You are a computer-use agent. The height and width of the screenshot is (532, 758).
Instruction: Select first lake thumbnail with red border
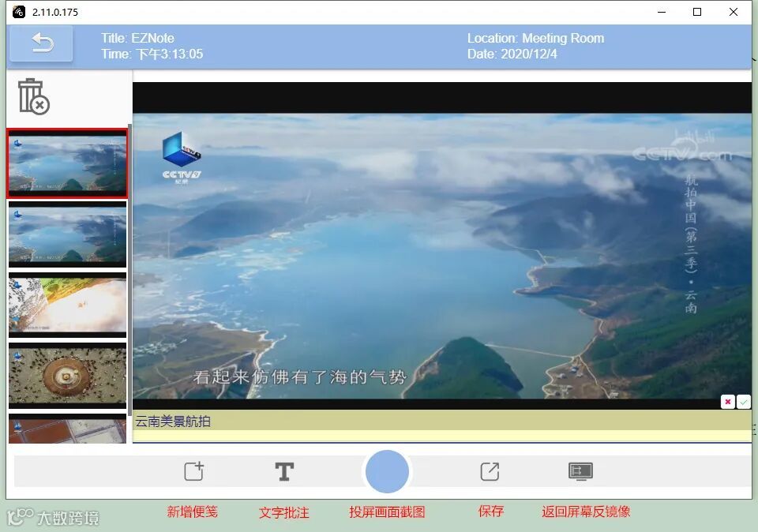[67, 163]
